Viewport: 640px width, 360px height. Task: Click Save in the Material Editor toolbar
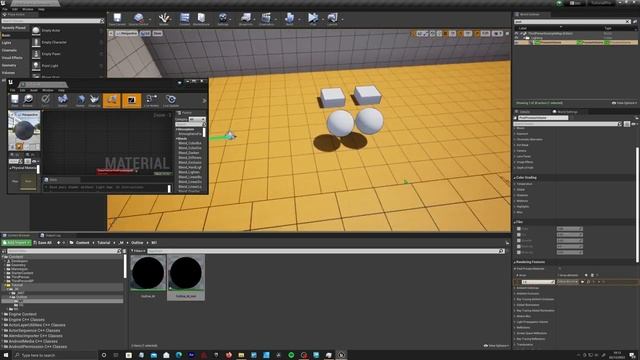pos(15,100)
